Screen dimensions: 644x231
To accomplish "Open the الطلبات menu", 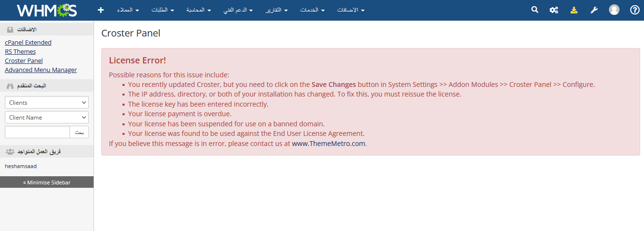I will (x=163, y=10).
